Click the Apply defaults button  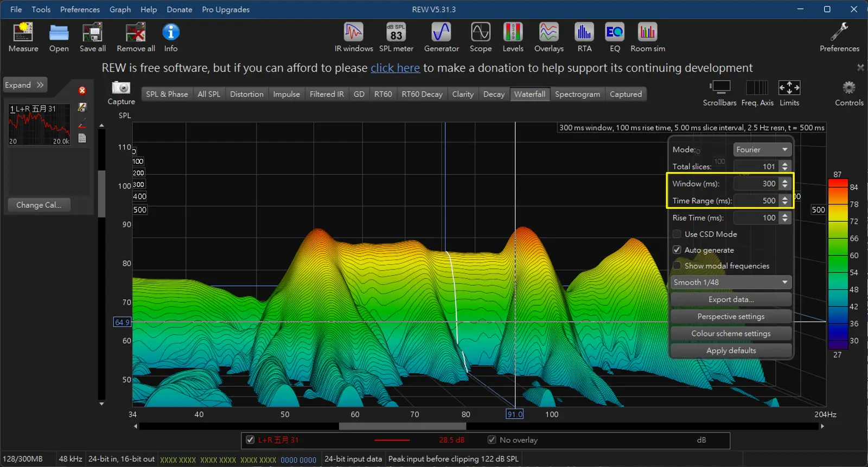point(731,351)
